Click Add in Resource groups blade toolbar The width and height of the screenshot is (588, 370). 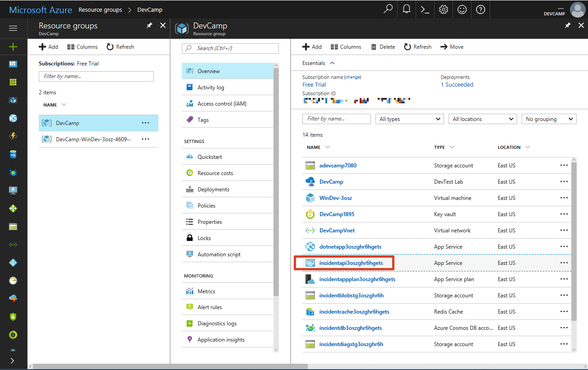coord(48,46)
